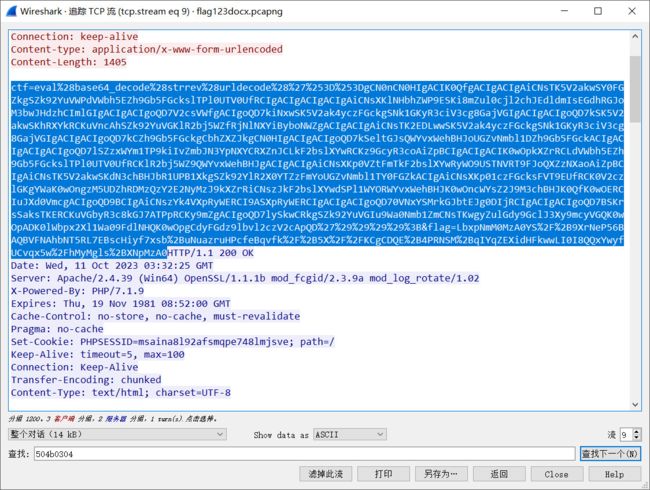650x490 pixels.
Task: Click the 查找下一个(N) find next button
Action: pyautogui.click(x=610, y=454)
